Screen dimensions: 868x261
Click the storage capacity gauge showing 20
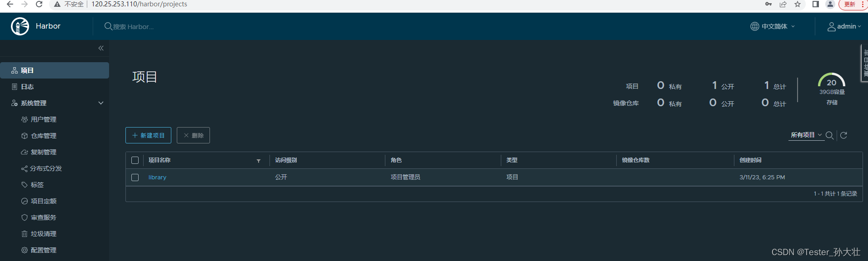(x=832, y=80)
